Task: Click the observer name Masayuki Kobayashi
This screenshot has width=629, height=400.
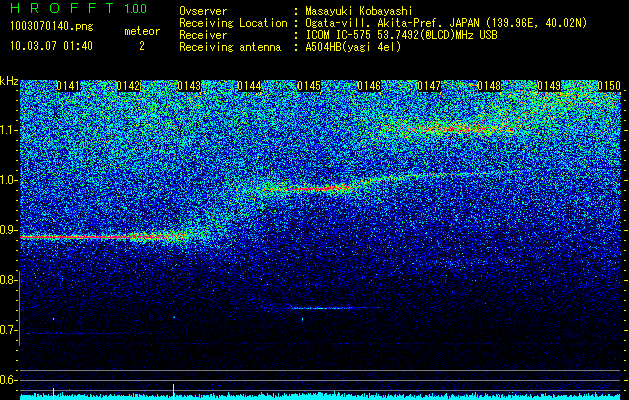Action: (x=358, y=11)
